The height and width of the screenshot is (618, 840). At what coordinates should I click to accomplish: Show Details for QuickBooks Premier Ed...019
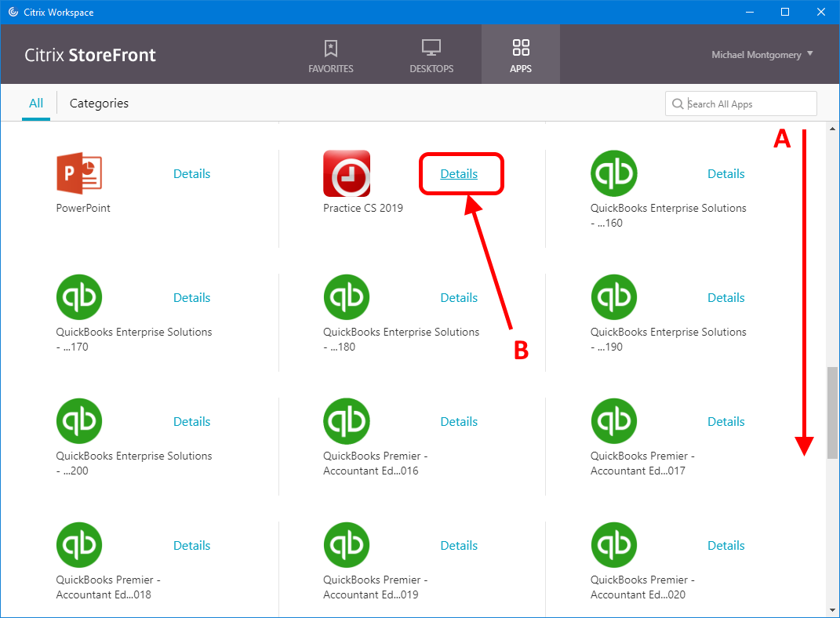459,545
